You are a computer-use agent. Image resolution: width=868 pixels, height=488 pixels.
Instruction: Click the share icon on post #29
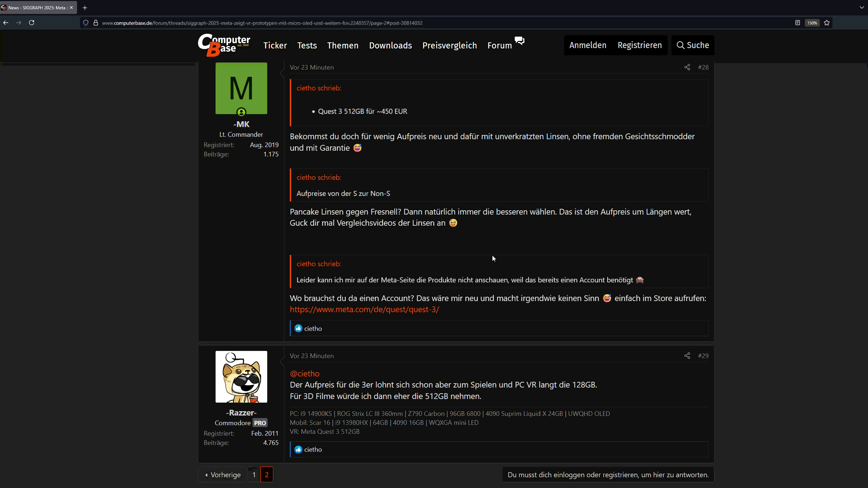687,356
